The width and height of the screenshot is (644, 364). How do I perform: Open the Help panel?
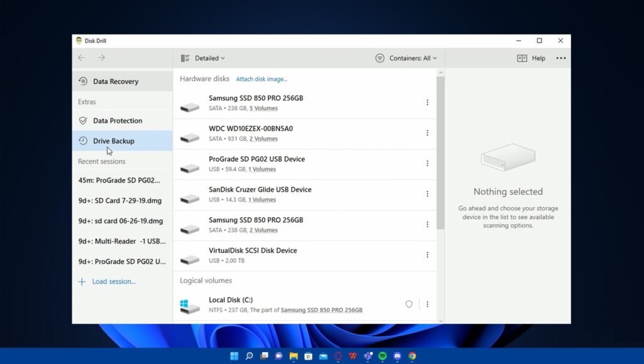(531, 59)
